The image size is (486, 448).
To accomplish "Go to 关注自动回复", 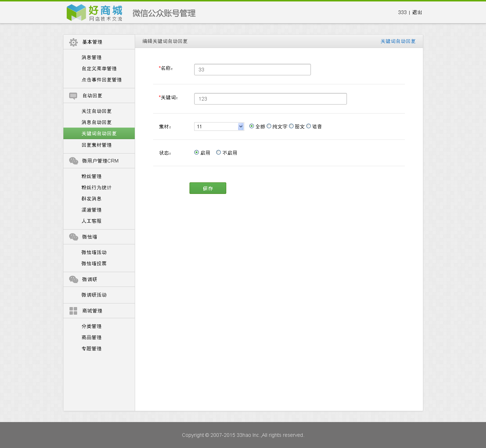I will 97,111.
